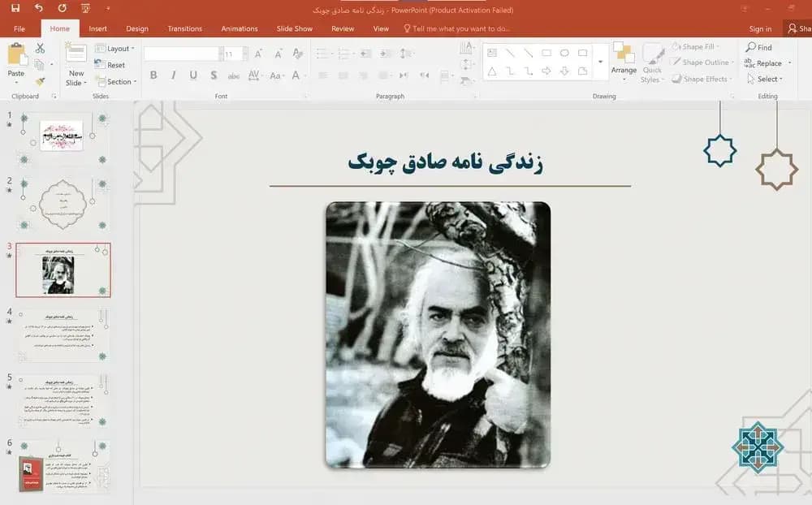Click the New Slide icon
Screen dimensions: 812x505
pyautogui.click(x=76, y=54)
